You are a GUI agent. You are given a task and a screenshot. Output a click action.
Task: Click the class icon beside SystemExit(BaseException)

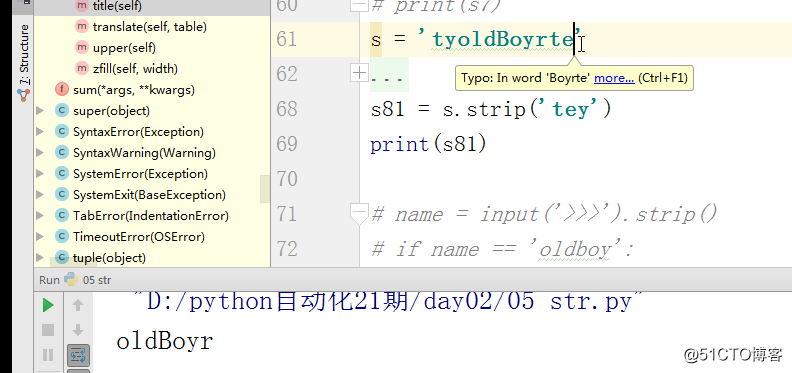point(62,195)
